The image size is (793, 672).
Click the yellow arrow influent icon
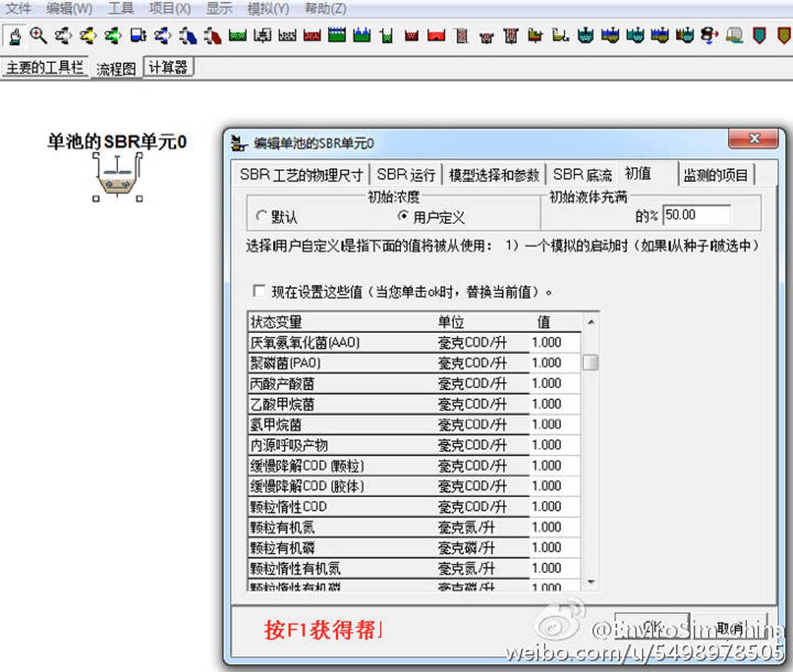[87, 35]
